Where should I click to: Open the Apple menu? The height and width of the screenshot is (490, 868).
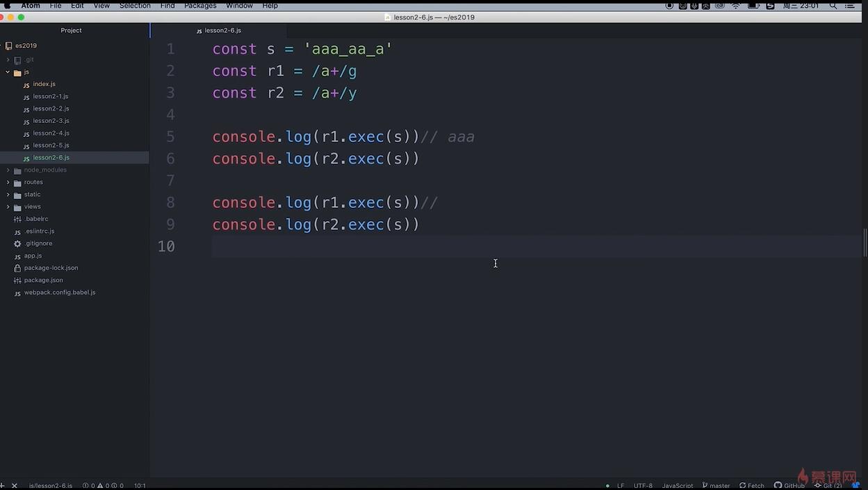coord(8,6)
